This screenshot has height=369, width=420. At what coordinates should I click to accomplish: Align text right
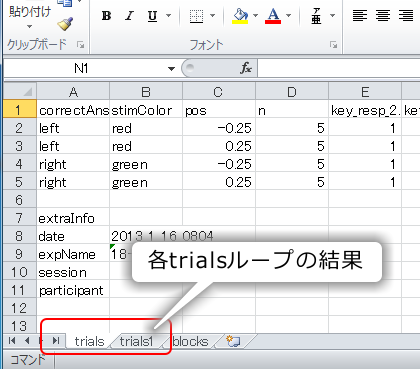pos(406,16)
